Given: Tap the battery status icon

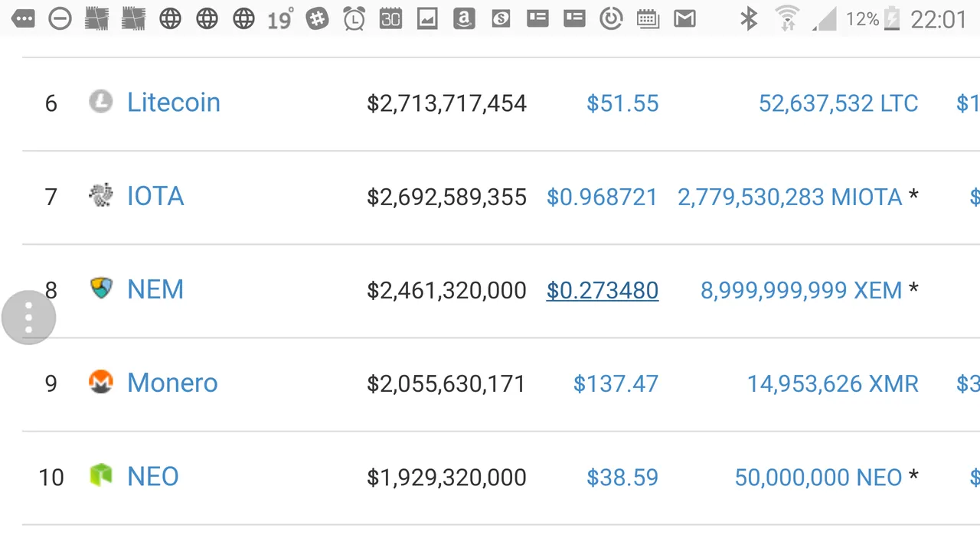Looking at the screenshot, I should click(892, 18).
